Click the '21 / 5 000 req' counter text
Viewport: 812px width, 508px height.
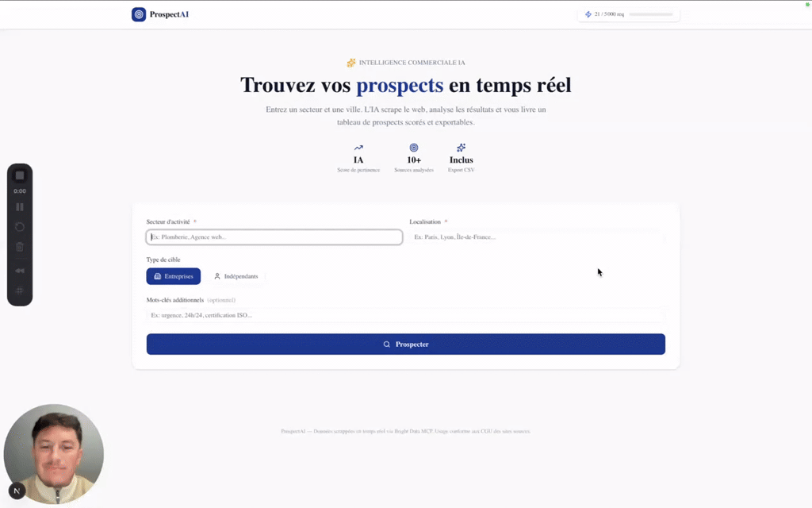[x=609, y=14]
